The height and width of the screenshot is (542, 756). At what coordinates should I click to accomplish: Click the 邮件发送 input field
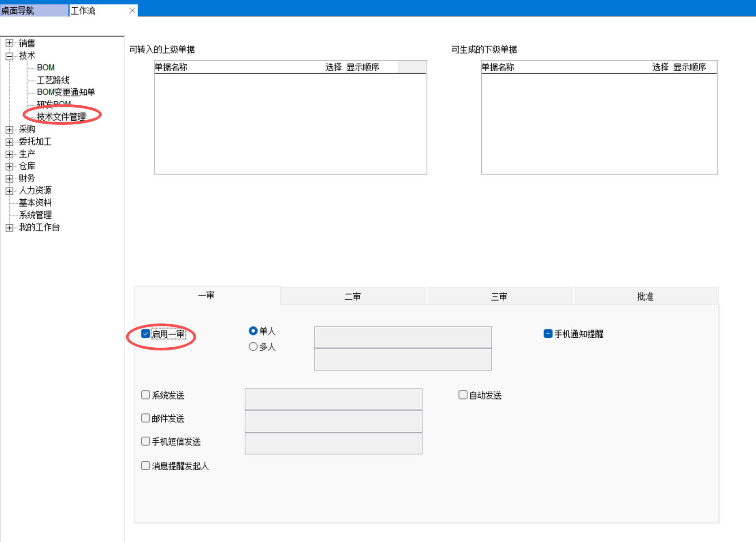pos(333,421)
